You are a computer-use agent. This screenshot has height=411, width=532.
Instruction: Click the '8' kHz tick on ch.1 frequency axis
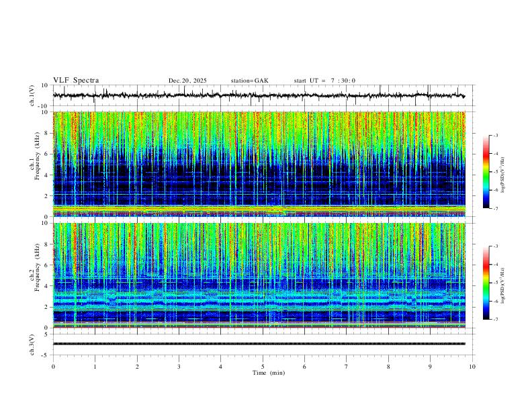pos(46,133)
